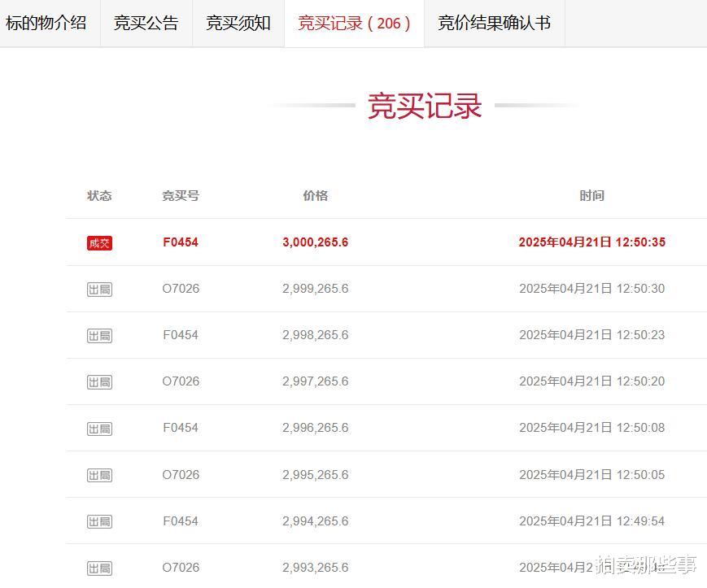Select the price 2,999,265.6
707x588 pixels.
[315, 289]
